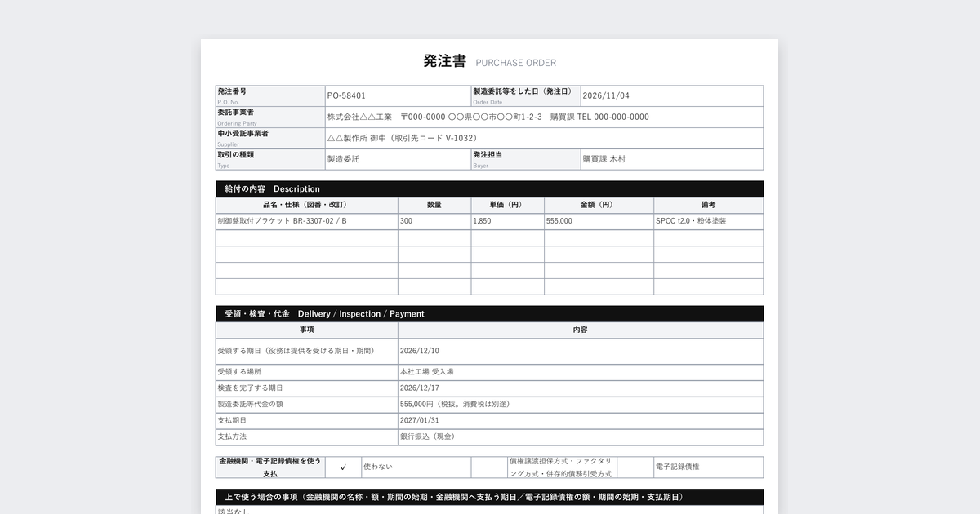Click the 発注担当 label cell
The image size is (980, 514).
coord(525,159)
